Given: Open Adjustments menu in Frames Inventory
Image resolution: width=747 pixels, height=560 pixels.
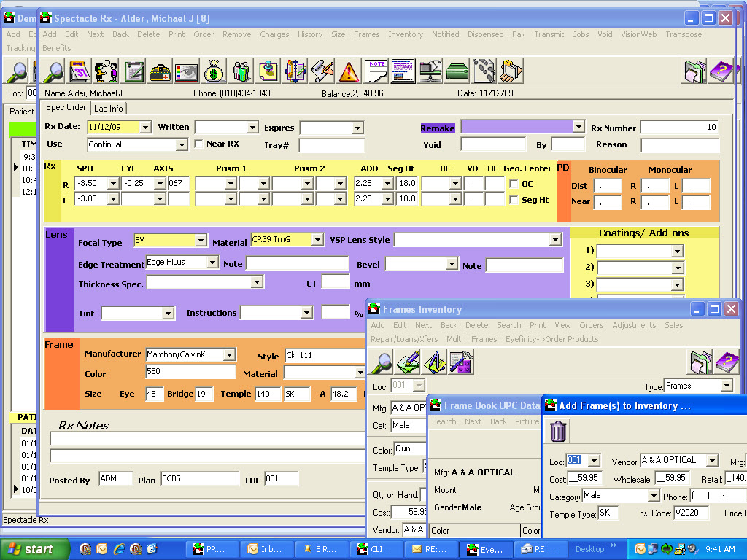Looking at the screenshot, I should pos(634,325).
